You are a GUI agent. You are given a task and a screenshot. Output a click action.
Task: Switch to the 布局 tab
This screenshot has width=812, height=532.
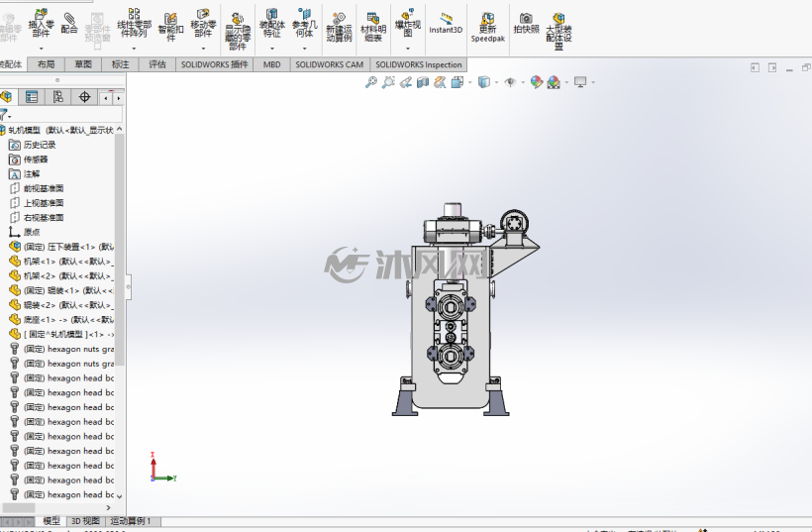47,64
